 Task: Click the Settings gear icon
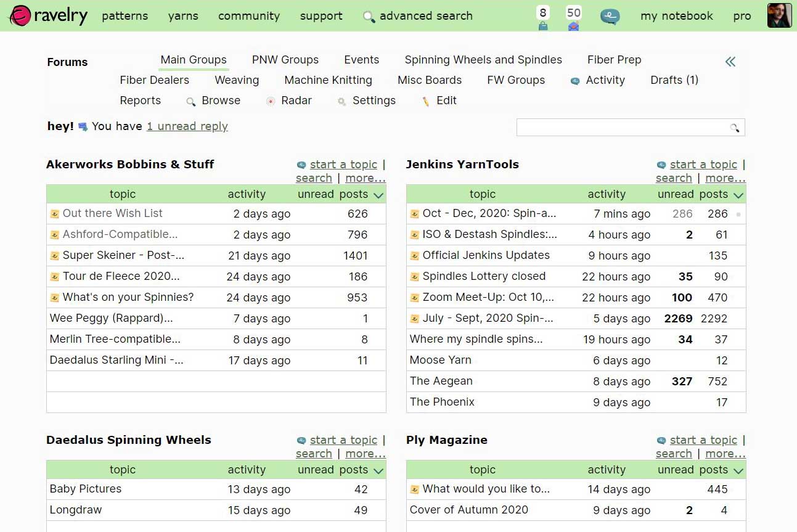pos(341,101)
